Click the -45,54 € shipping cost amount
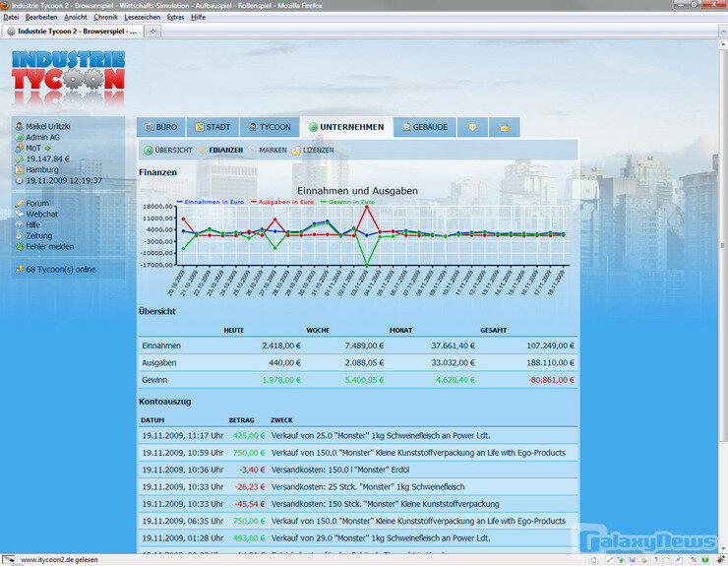This screenshot has height=566, width=728. (x=250, y=504)
